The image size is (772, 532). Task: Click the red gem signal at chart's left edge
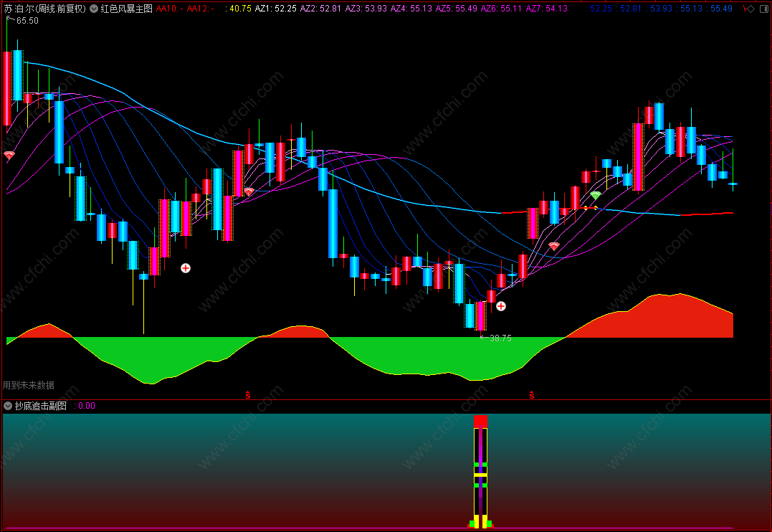pyautogui.click(x=9, y=156)
